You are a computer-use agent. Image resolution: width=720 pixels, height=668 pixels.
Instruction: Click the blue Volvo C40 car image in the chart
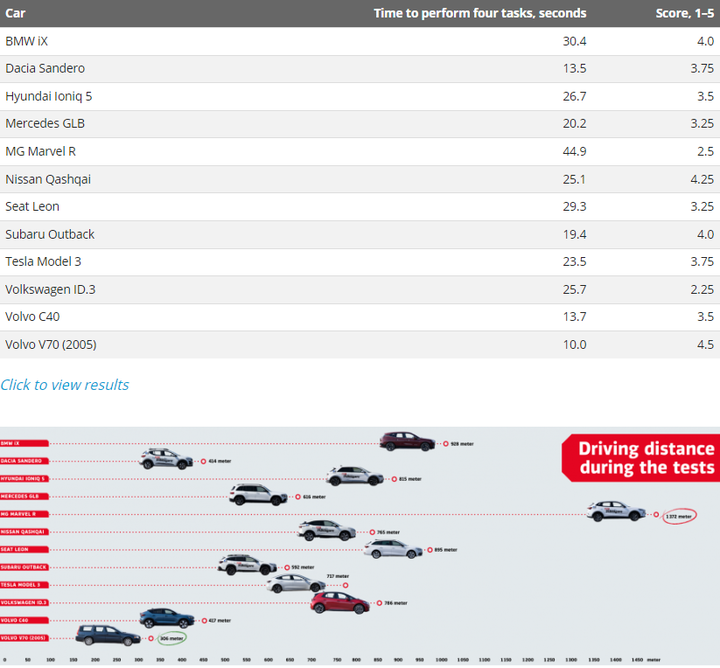click(167, 618)
